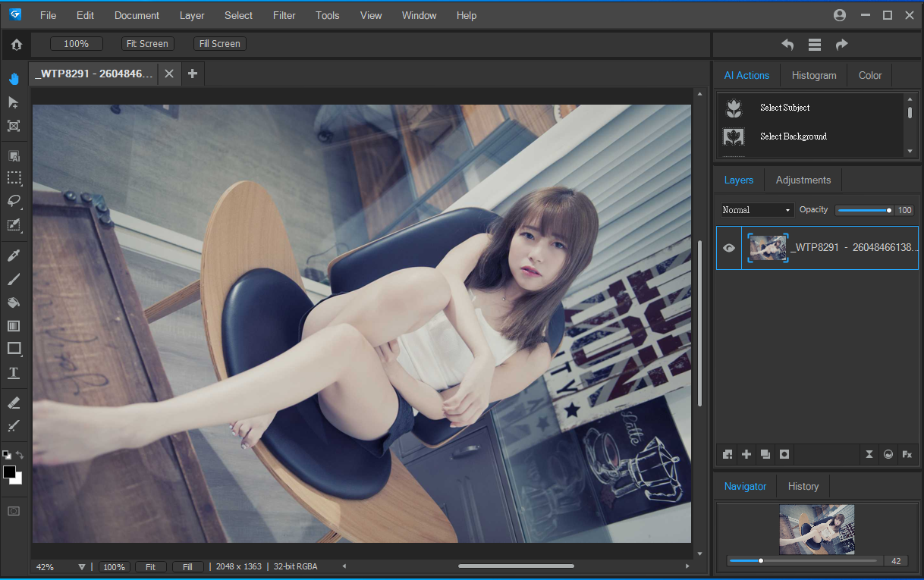Click the Navigator preview thumbnail
924x580 pixels.
(817, 529)
